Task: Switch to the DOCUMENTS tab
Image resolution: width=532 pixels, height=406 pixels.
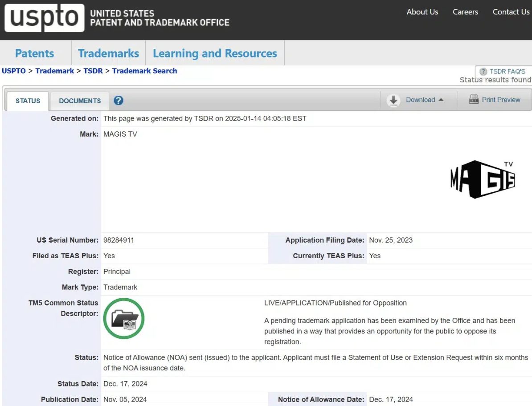Action: pos(80,101)
